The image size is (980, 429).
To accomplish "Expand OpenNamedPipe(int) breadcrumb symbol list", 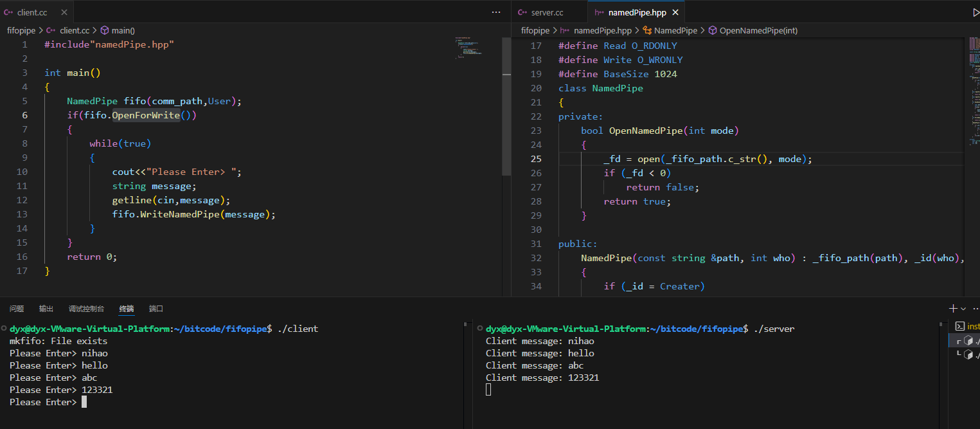I will (758, 30).
